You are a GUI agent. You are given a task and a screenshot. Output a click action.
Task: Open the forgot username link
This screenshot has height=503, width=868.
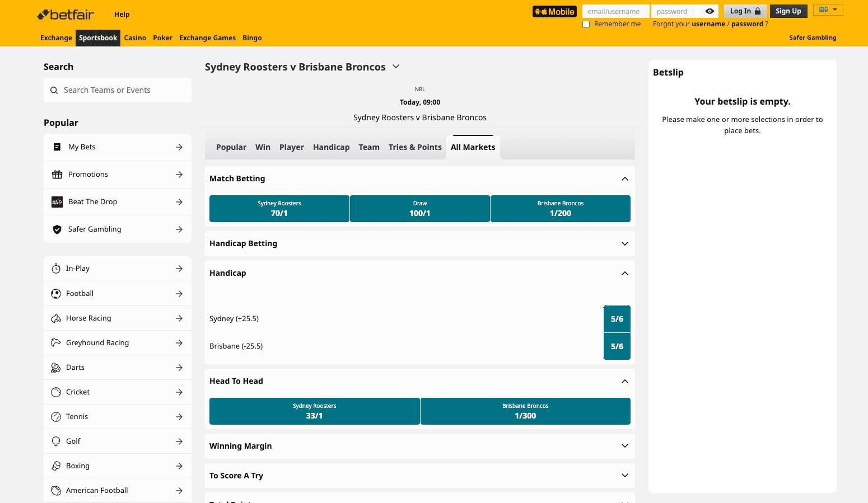click(x=708, y=24)
